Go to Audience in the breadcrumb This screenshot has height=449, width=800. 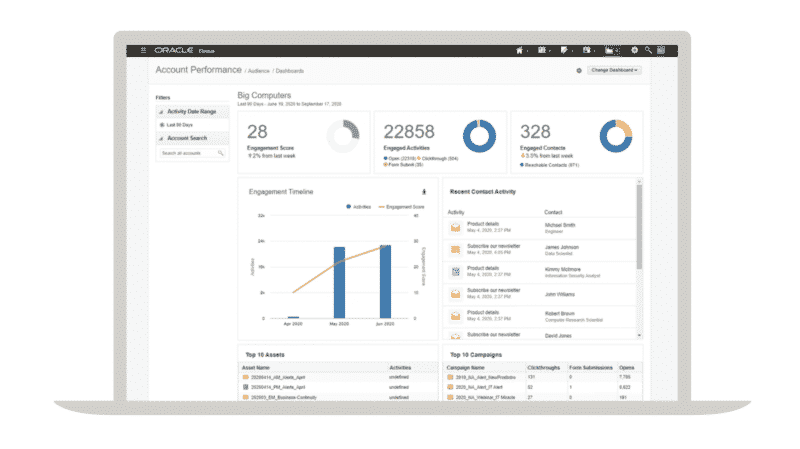260,71
